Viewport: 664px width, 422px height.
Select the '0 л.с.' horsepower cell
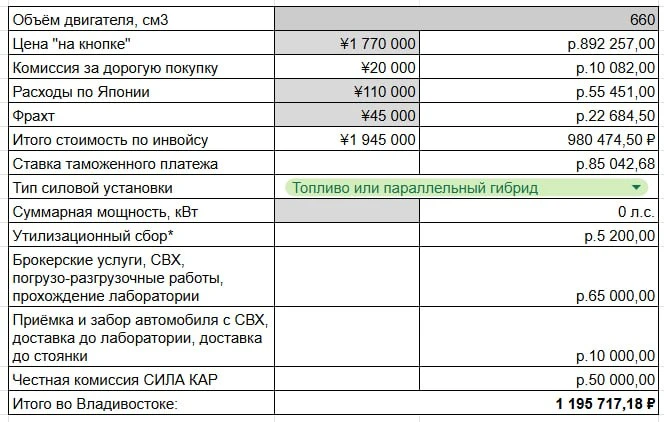[x=539, y=211]
